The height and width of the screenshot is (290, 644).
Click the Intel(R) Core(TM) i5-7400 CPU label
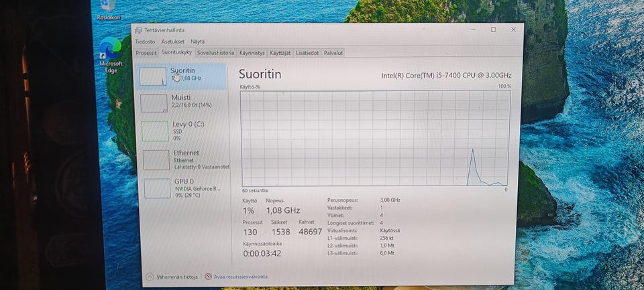click(447, 76)
